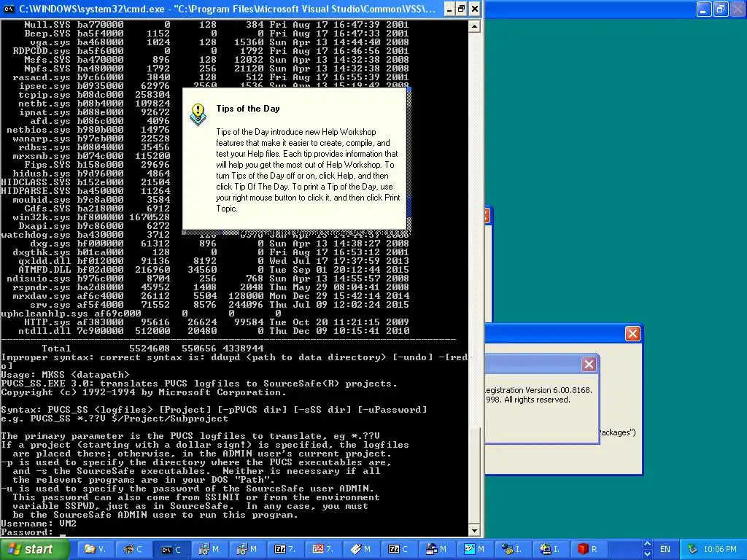Open the raccoon-icon taskbar item labeled C
The image size is (747, 560).
(x=133, y=549)
